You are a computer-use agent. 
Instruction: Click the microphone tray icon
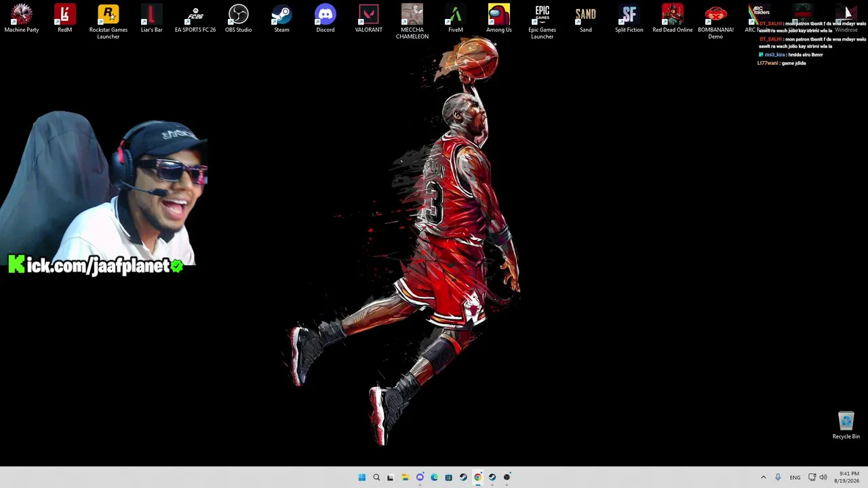tap(778, 477)
